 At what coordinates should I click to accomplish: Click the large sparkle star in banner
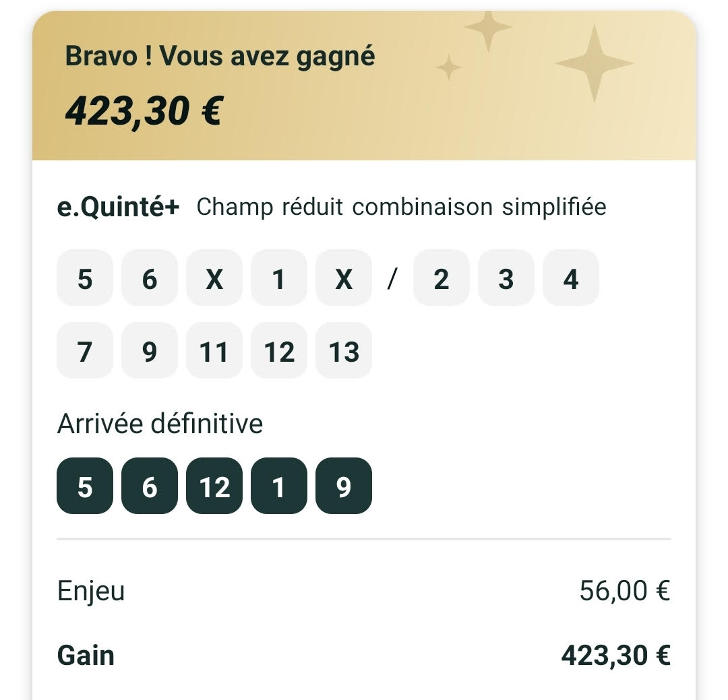pos(594,63)
